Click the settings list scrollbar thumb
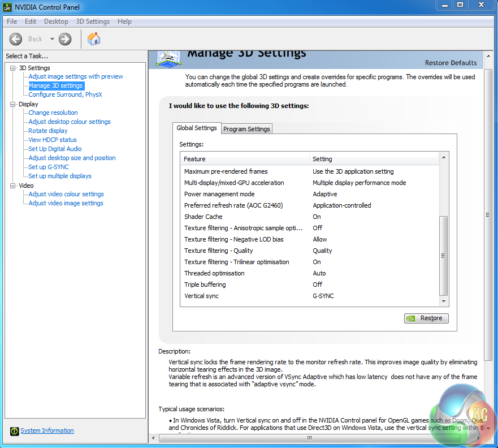 click(x=443, y=256)
